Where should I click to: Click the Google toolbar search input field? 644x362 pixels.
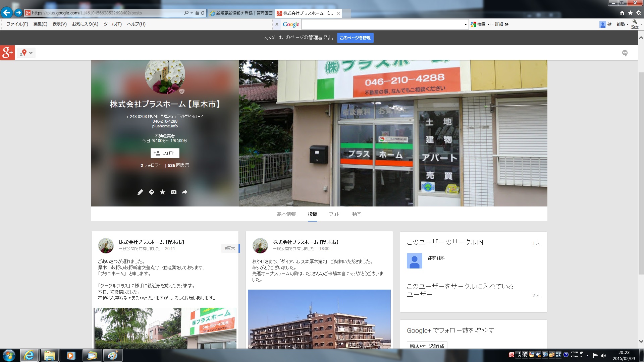382,24
